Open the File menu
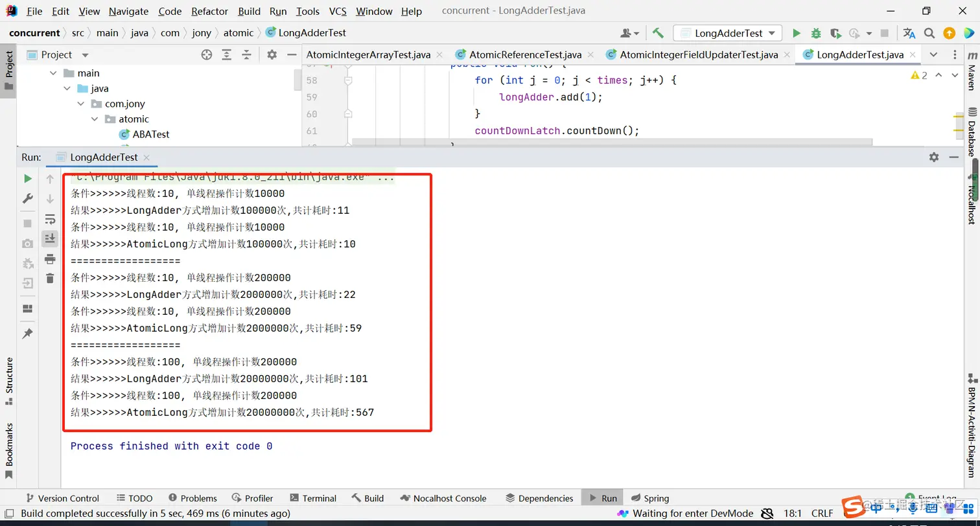Viewport: 980px width, 526px height. pyautogui.click(x=34, y=11)
